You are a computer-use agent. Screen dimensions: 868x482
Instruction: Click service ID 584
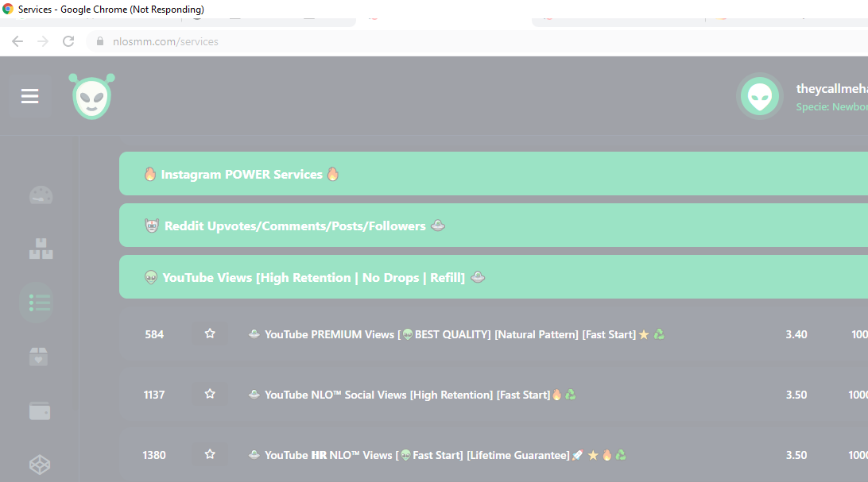[x=154, y=334]
